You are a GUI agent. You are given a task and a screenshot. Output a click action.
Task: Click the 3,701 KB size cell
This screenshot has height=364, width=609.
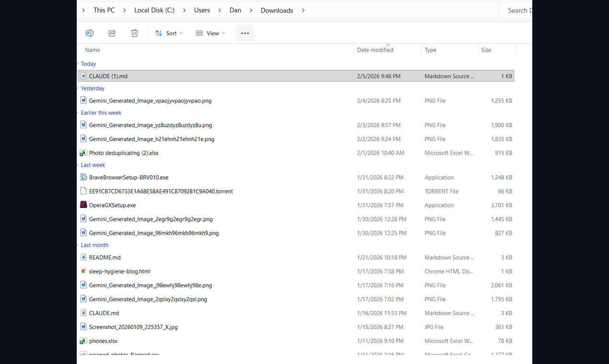pyautogui.click(x=502, y=205)
